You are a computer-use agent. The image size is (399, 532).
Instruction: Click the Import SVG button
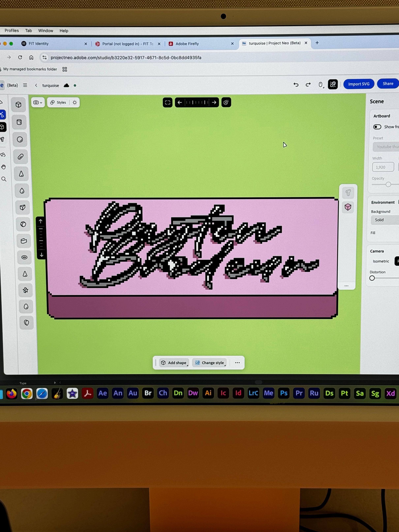pos(358,84)
